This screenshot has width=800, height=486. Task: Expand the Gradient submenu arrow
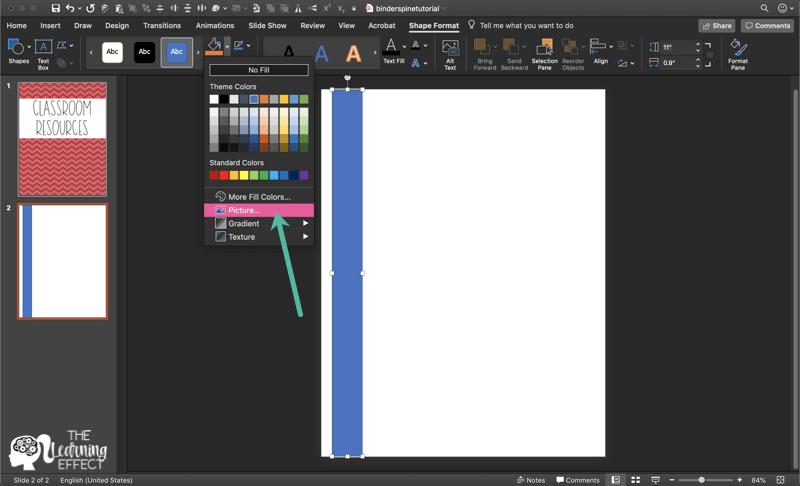[305, 223]
